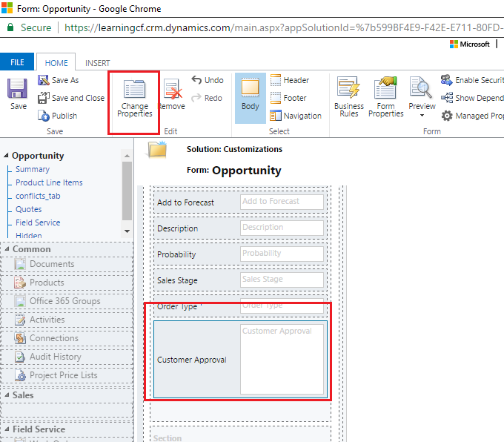Select the Add to Forecast field
The height and width of the screenshot is (442, 504).
240,202
